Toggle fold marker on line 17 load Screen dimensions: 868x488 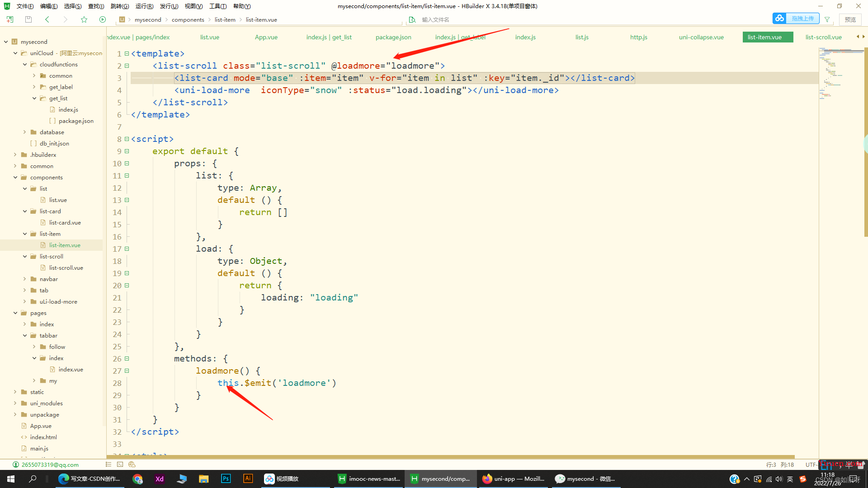pos(127,249)
